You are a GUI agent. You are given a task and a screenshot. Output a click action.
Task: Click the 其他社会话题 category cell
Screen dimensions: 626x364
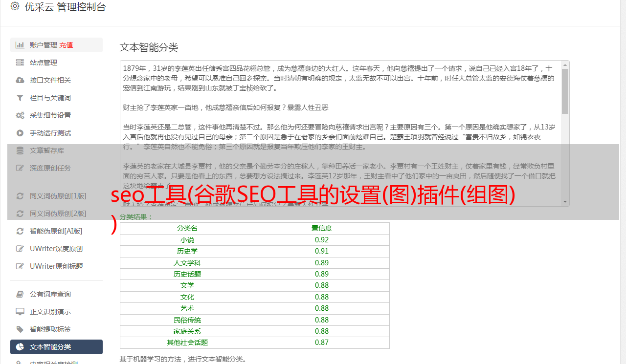click(x=187, y=343)
